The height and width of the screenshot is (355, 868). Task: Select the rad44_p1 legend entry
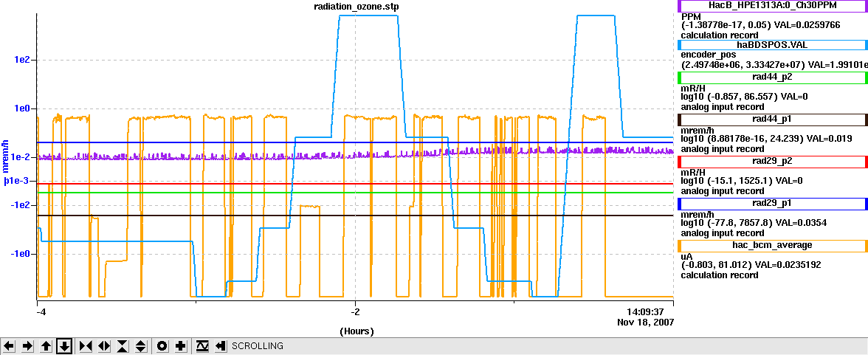(x=772, y=120)
